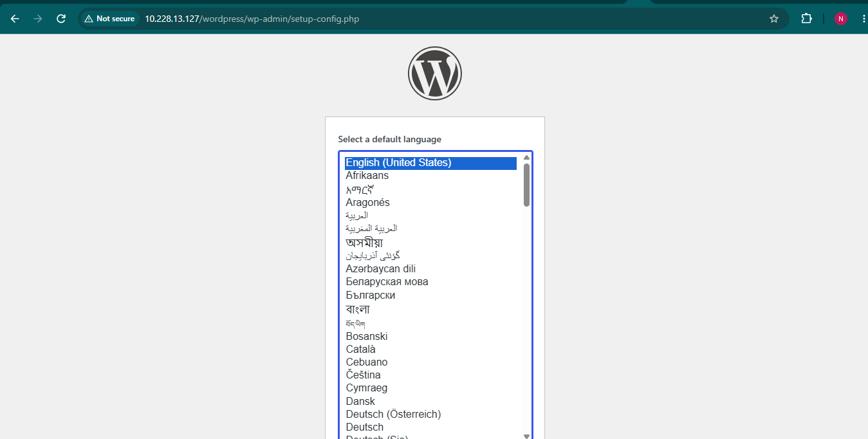Select the Tibetan option above Bosanski

pyautogui.click(x=430, y=323)
